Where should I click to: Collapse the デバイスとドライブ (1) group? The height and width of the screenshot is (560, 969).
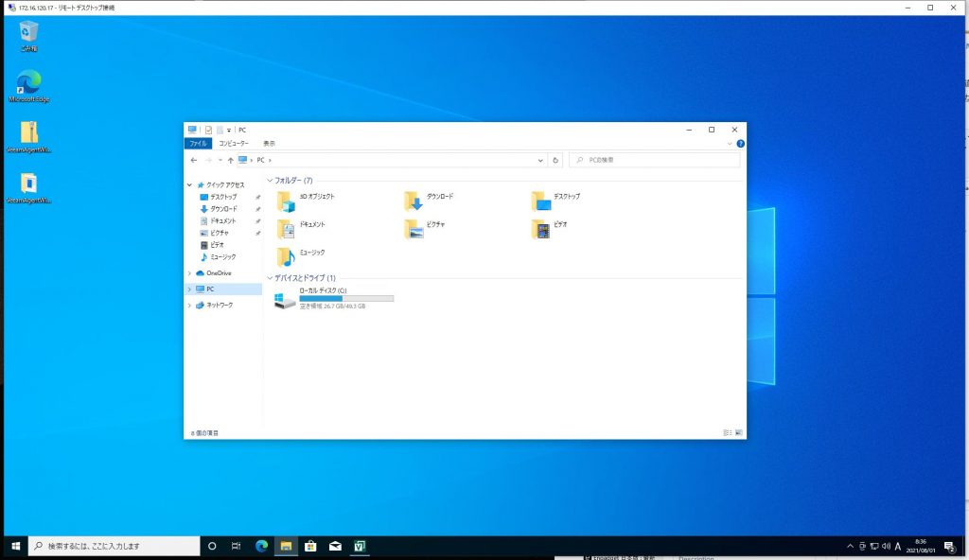270,278
